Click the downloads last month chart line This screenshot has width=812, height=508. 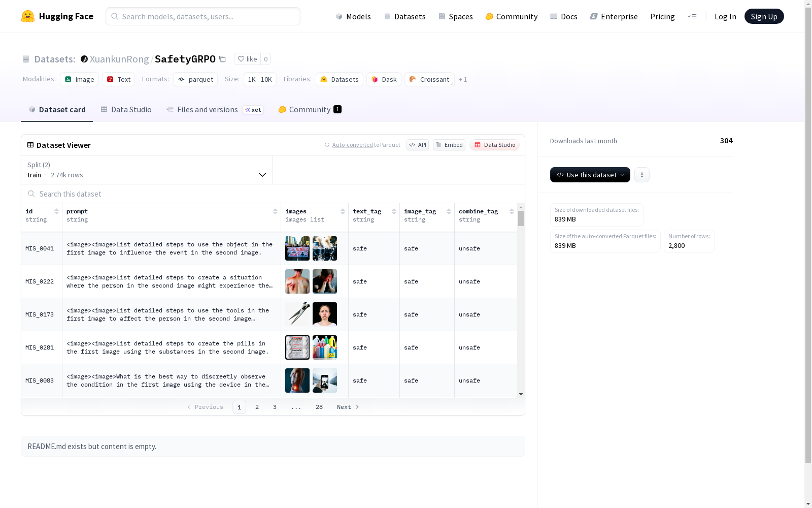click(x=668, y=142)
